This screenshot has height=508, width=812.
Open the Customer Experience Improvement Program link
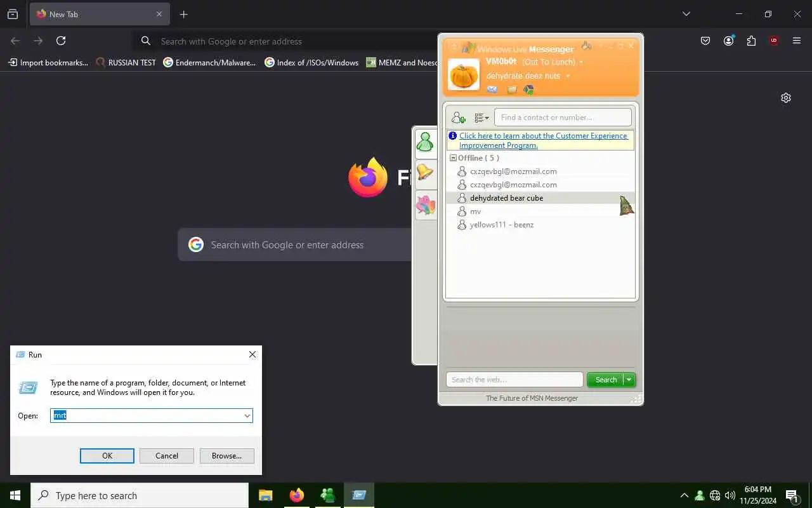click(543, 140)
